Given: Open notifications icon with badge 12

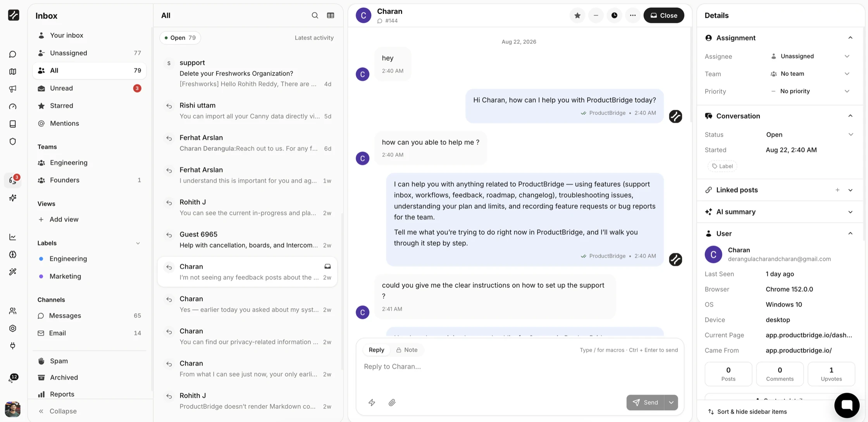Looking at the screenshot, I should (13, 379).
